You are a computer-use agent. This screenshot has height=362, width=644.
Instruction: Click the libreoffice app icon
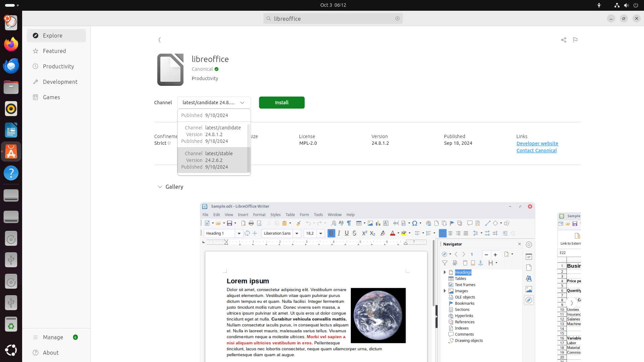tap(170, 70)
